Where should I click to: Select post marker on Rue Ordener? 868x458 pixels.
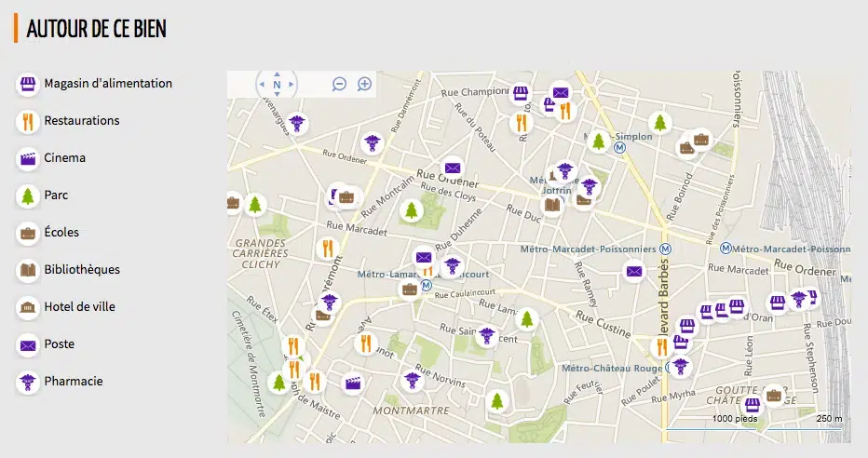click(453, 168)
